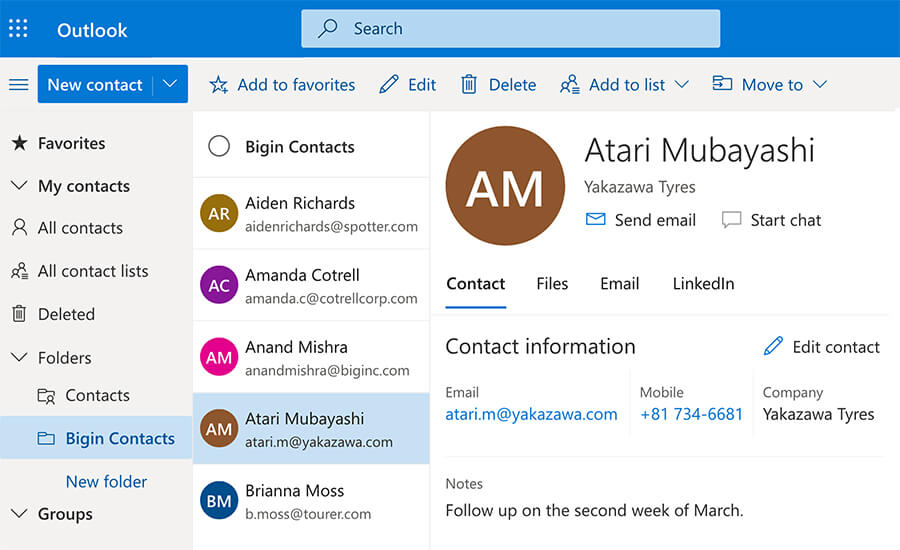Click the Edit contact label

836,347
